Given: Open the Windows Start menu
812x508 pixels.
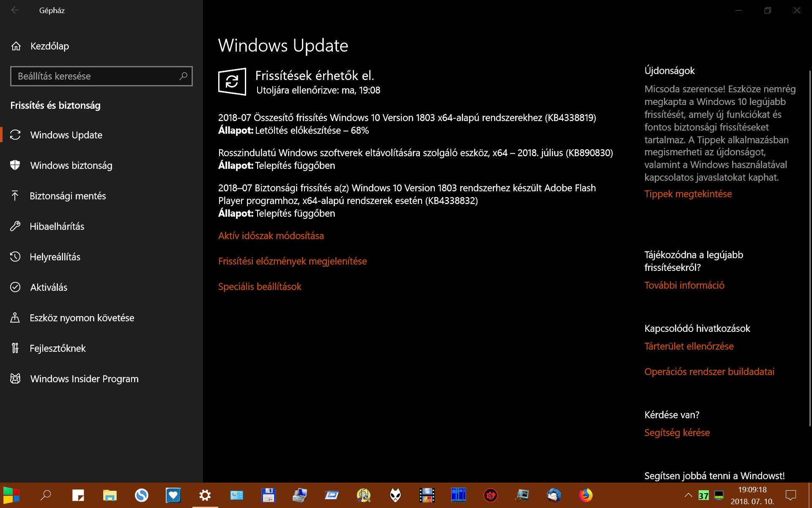Looking at the screenshot, I should (x=11, y=495).
